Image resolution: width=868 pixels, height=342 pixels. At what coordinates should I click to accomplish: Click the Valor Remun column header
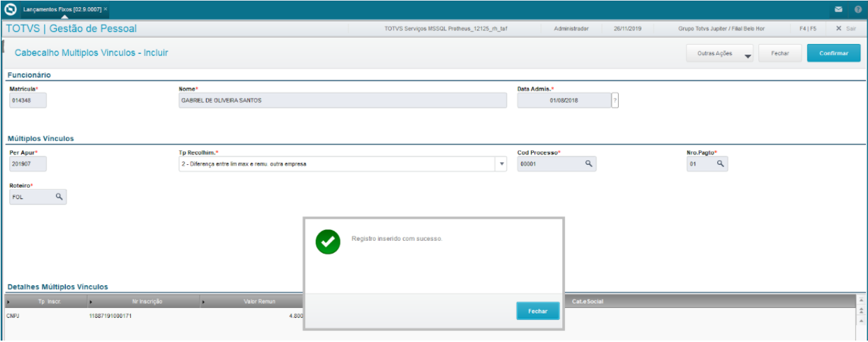(x=252, y=302)
